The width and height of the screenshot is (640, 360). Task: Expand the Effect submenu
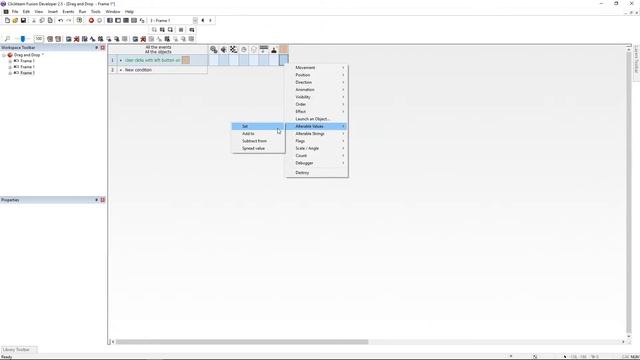tap(317, 111)
